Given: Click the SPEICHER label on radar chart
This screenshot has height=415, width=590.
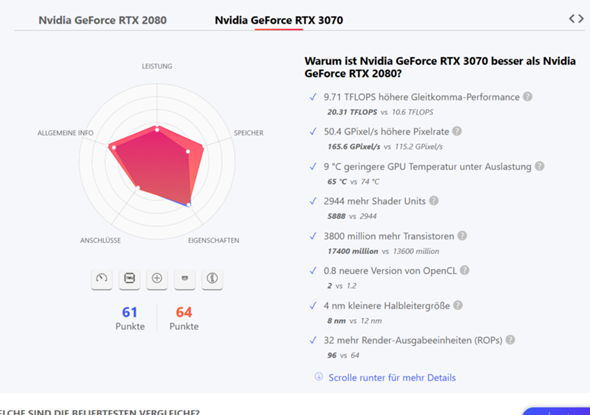Looking at the screenshot, I should tap(248, 133).
